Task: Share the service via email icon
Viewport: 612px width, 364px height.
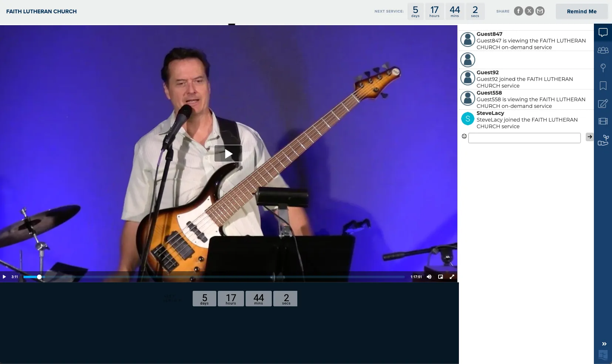Action: [540, 11]
